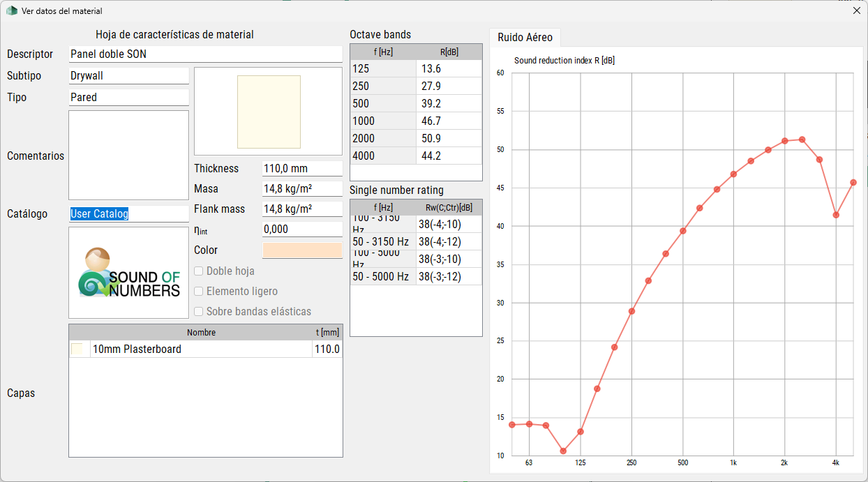This screenshot has width=868, height=482.
Task: Click the 50 - 3150 Hz rating row
Action: [416, 241]
